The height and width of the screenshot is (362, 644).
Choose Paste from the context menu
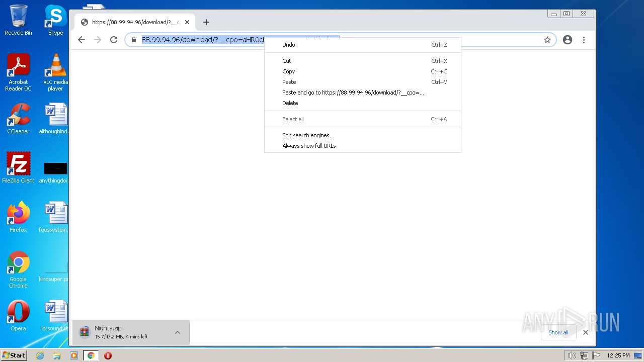tap(363, 82)
